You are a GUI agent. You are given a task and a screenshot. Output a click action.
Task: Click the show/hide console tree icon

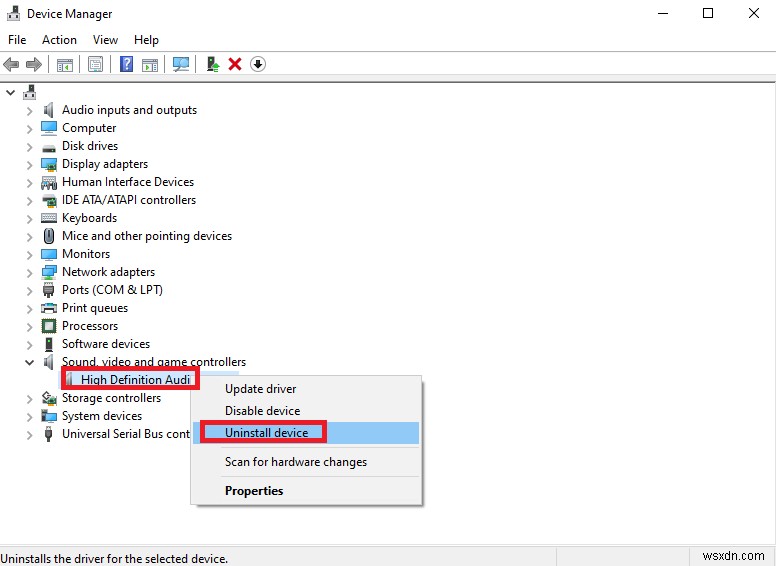[64, 64]
